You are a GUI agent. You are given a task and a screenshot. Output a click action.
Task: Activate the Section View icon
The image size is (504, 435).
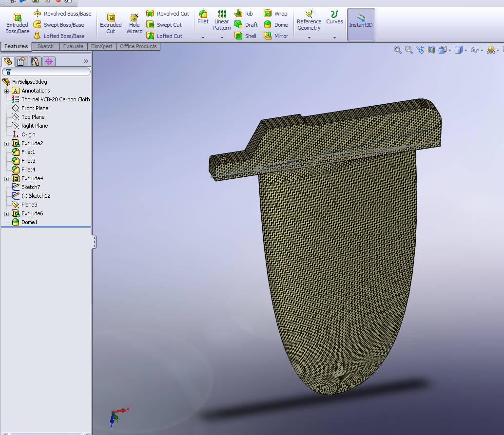[431, 50]
